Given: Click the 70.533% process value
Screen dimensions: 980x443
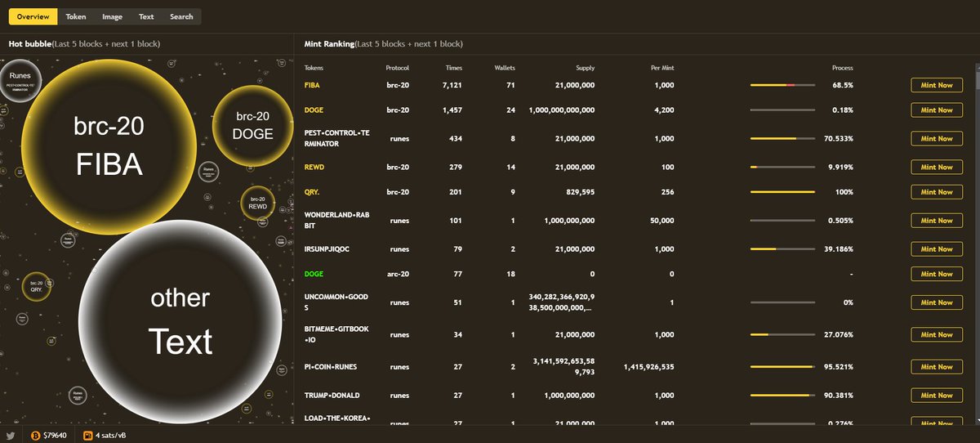Looking at the screenshot, I should 839,138.
